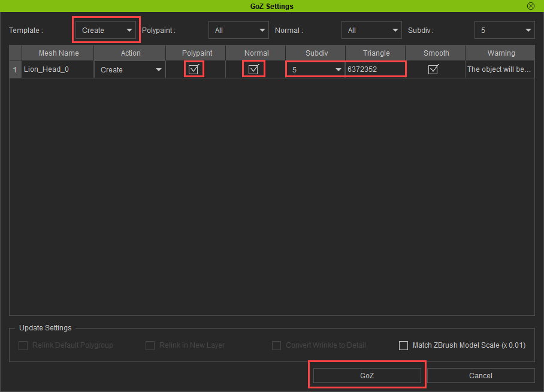This screenshot has width=544, height=392.
Task: Click the Triangle count field 6372352
Action: pyautogui.click(x=375, y=69)
